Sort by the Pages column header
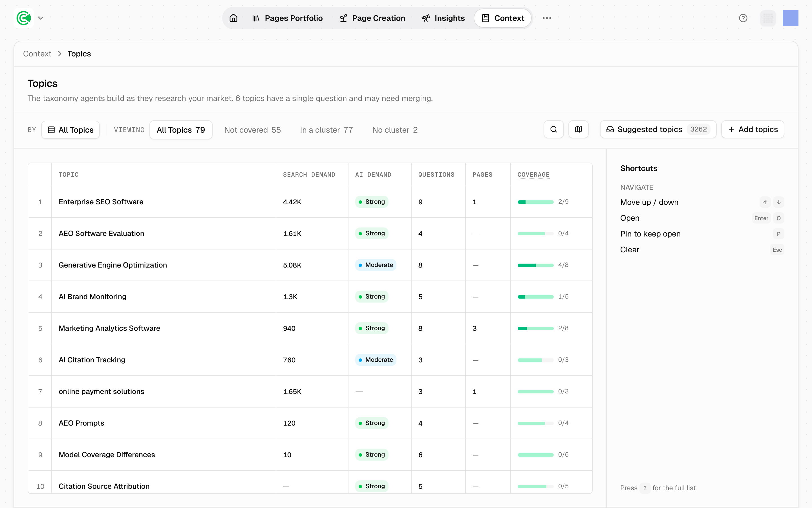Viewport: 812px width, 508px height. [482, 175]
